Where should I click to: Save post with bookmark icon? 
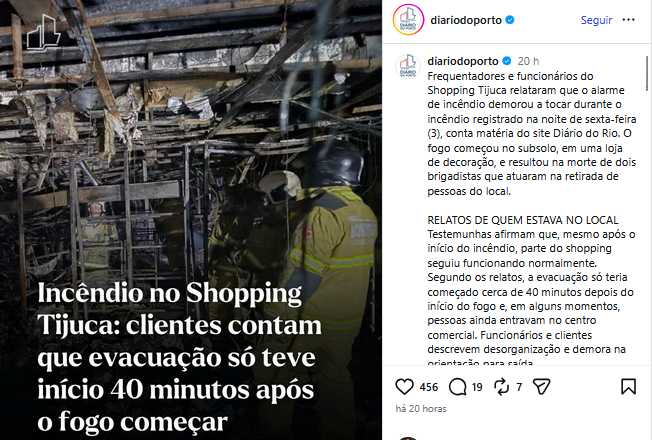coord(628,387)
